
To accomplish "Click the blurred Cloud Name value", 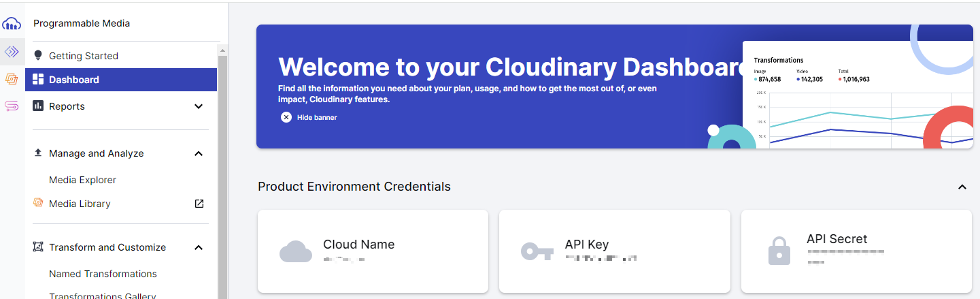I will [x=344, y=259].
